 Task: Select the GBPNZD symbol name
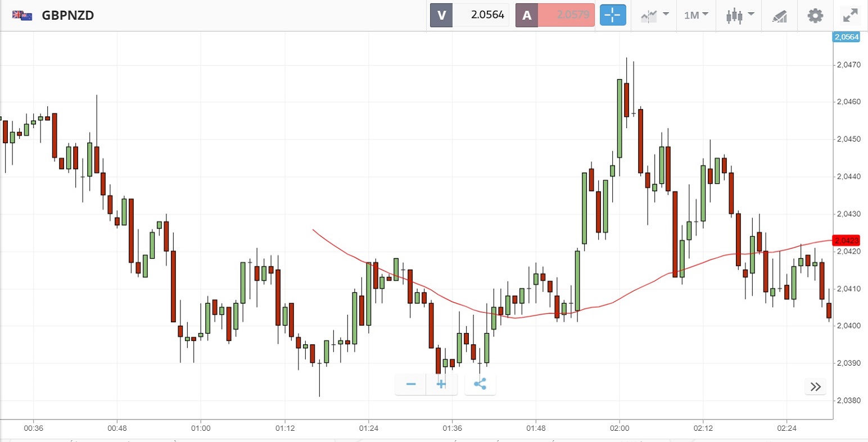pos(68,16)
